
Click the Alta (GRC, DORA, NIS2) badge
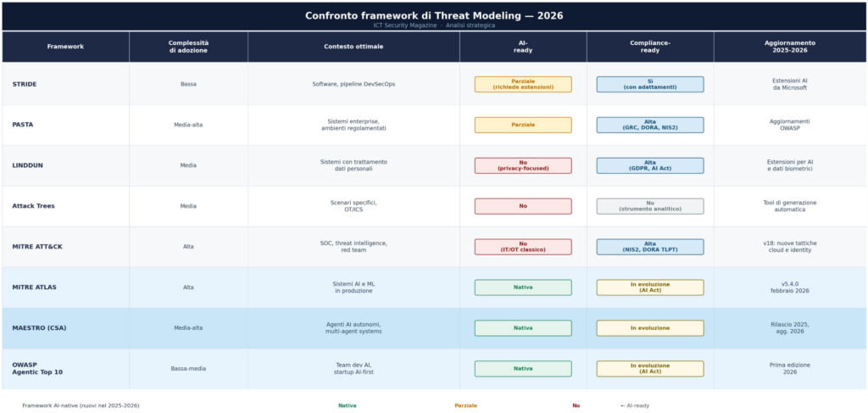[650, 125]
